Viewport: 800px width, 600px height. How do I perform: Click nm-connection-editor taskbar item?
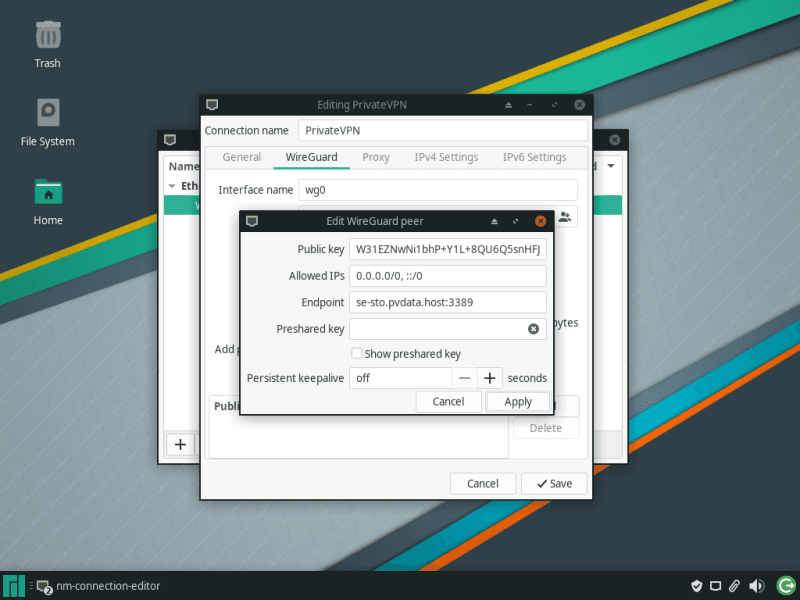[98, 586]
